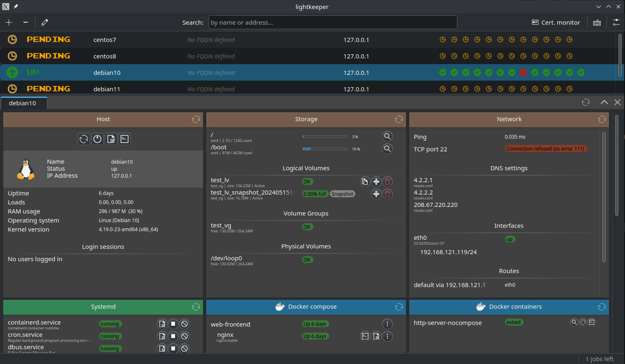Refresh the Systemd panel
Screen dimensions: 625x364
[196, 307]
